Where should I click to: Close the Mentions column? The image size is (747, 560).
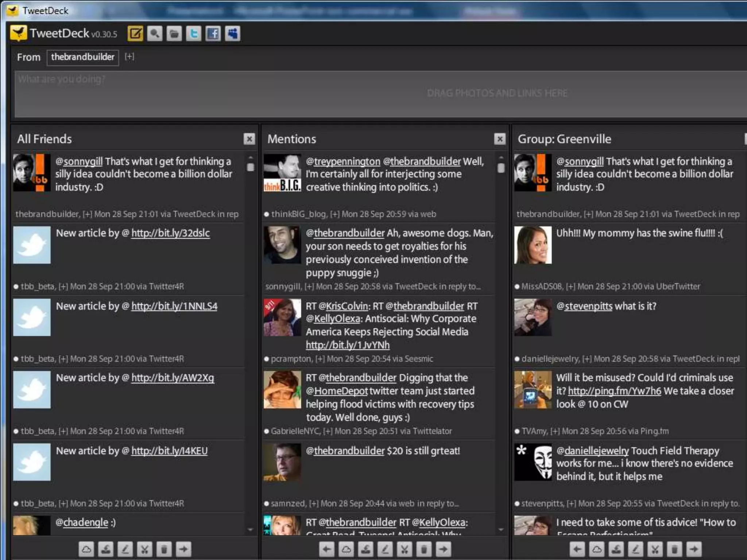pyautogui.click(x=500, y=139)
